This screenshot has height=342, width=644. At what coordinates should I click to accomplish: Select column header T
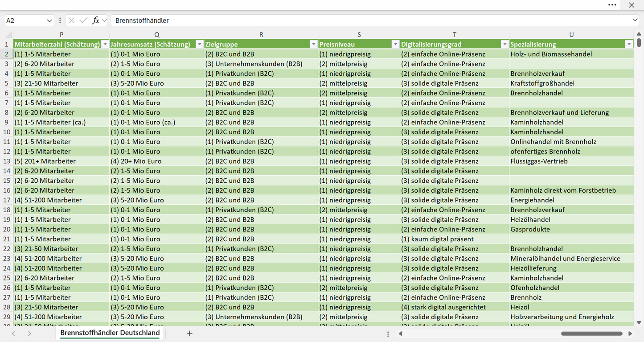[x=455, y=34]
